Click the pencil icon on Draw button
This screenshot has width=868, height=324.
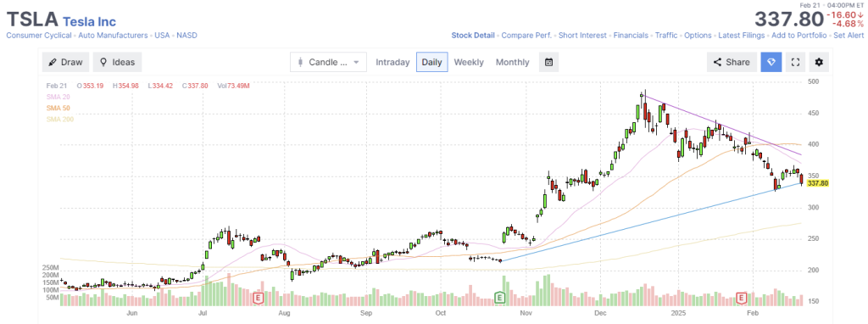(x=53, y=62)
